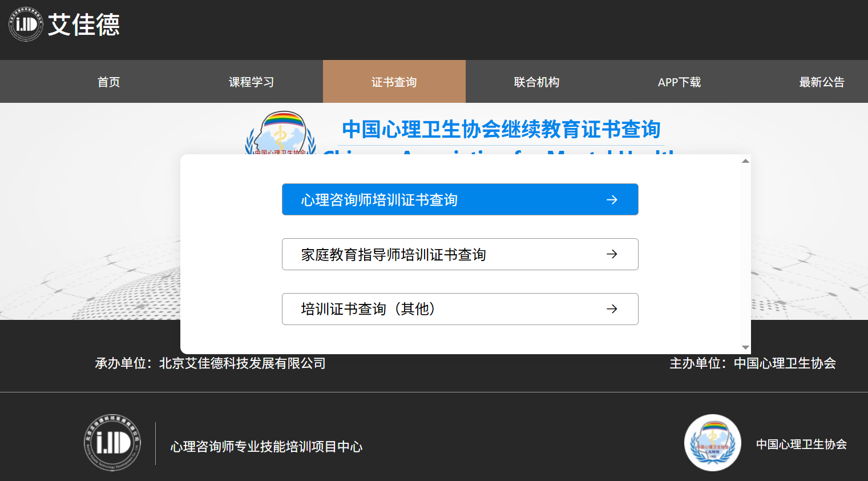Click the arrow icon on 家庭教育指导师 button
Image resolution: width=868 pixels, height=481 pixels.
coord(612,254)
